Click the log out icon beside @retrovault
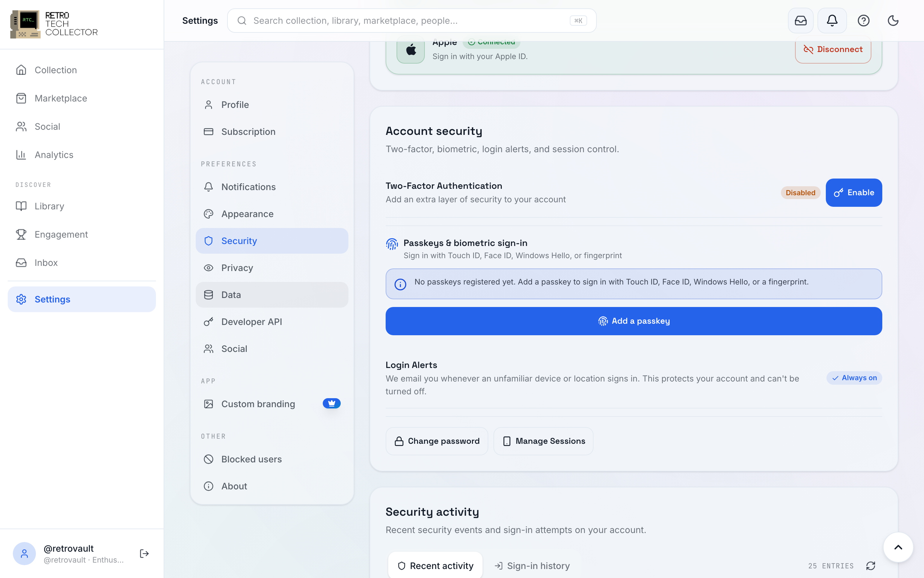The height and width of the screenshot is (578, 924). [x=144, y=554]
